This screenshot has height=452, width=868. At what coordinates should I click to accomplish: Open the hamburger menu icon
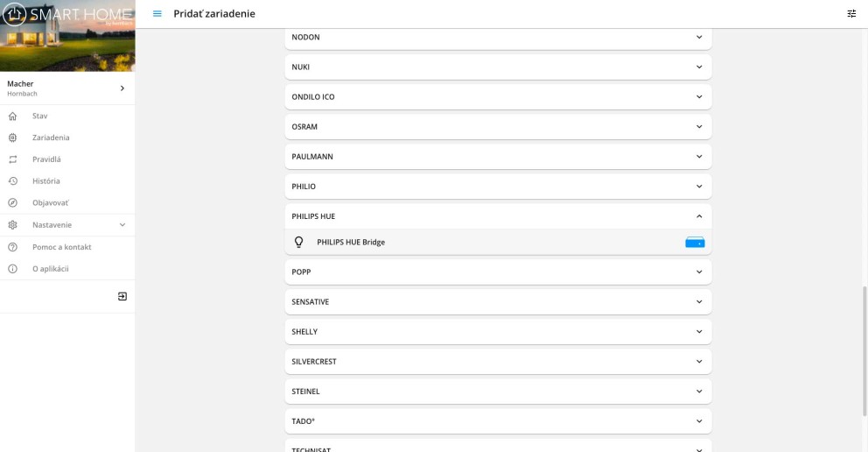(x=157, y=14)
